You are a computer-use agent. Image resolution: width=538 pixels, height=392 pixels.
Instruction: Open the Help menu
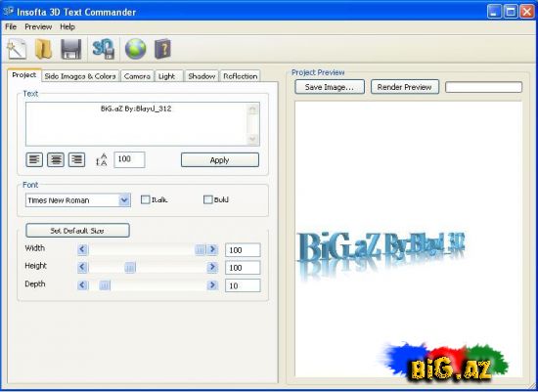pyautogui.click(x=67, y=26)
